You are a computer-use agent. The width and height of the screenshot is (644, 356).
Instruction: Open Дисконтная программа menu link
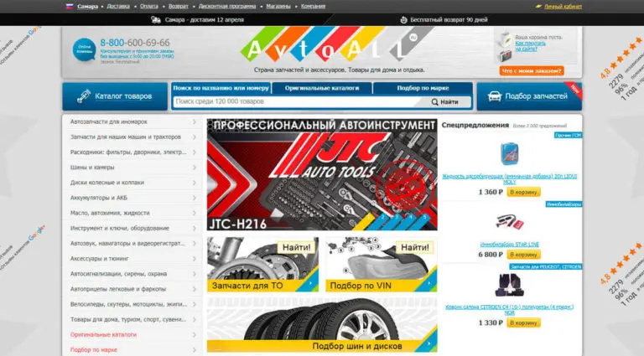point(227,6)
